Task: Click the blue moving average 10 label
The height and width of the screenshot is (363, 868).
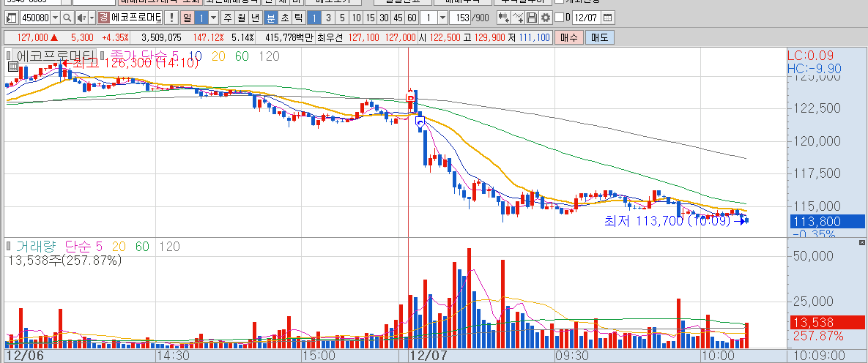Action: point(195,56)
